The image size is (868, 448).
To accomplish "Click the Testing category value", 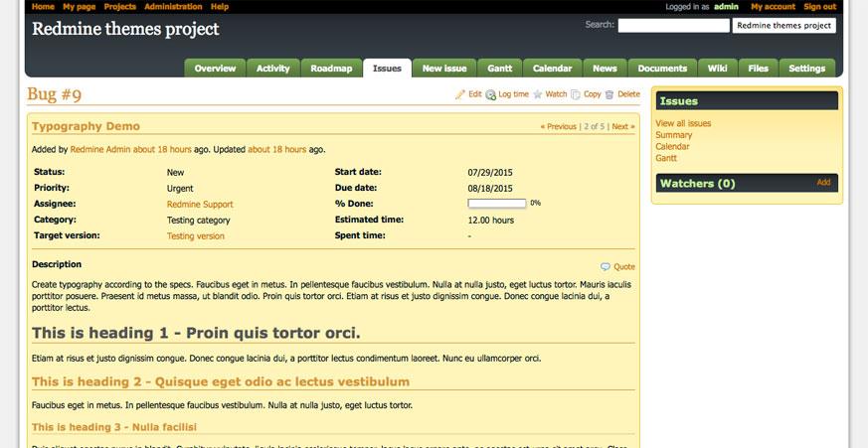I will pos(198,221).
